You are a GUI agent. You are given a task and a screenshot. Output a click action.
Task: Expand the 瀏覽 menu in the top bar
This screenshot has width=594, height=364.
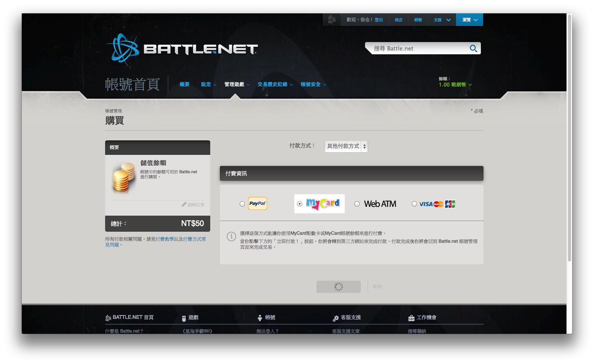point(470,20)
